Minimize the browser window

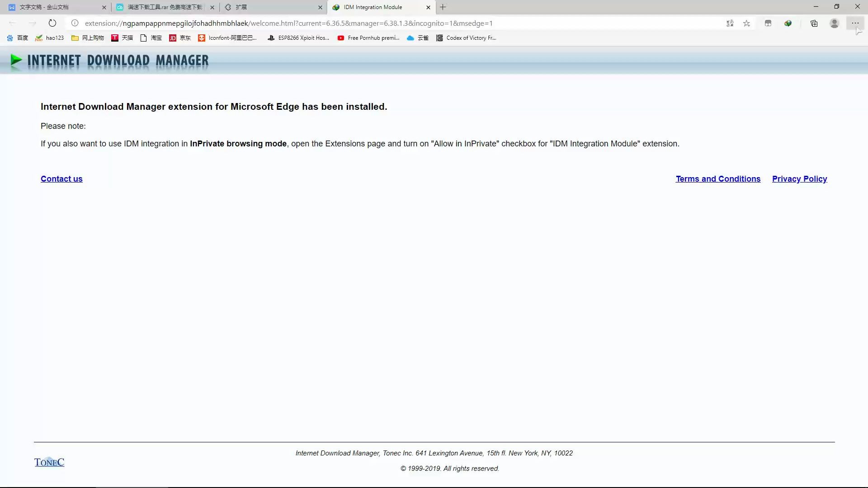pos(816,7)
